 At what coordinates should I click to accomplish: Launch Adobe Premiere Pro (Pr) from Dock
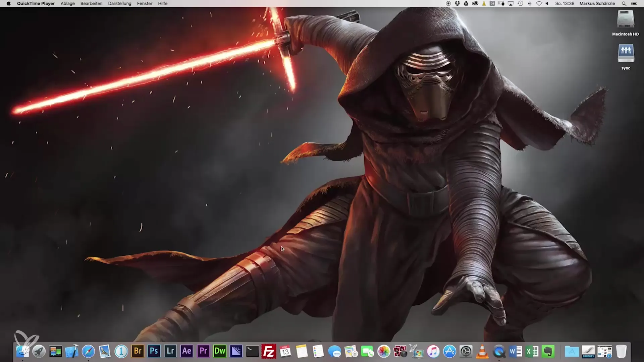pos(203,351)
